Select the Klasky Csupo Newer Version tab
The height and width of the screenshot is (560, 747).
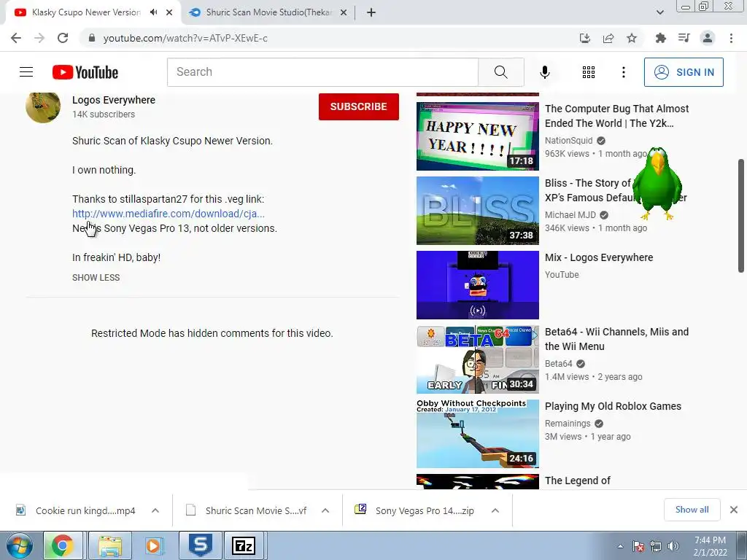pos(86,12)
